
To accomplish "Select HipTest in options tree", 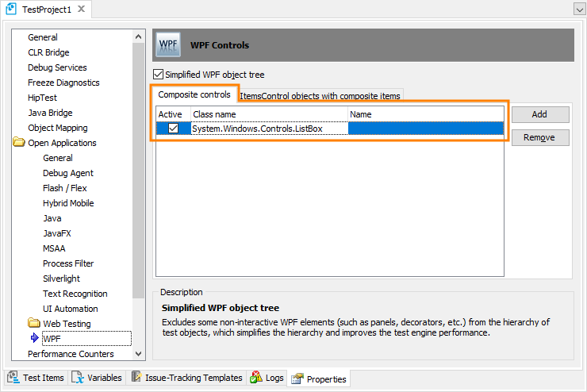I will (42, 98).
